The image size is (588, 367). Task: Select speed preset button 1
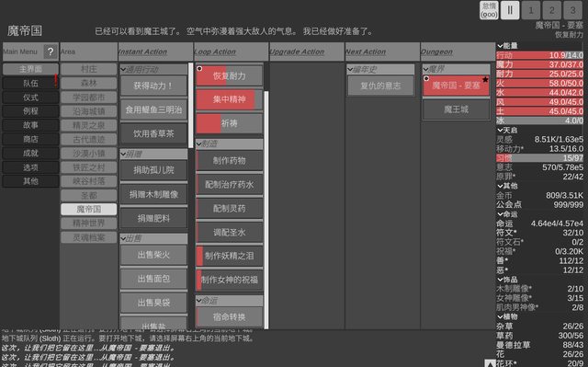click(531, 10)
